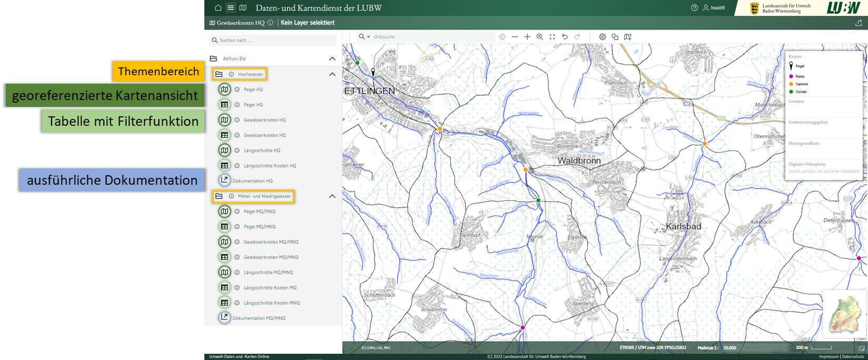This screenshot has height=360, width=868.
Task: Show info for Mittel- und Niedrigwasser theme
Action: pos(231,196)
